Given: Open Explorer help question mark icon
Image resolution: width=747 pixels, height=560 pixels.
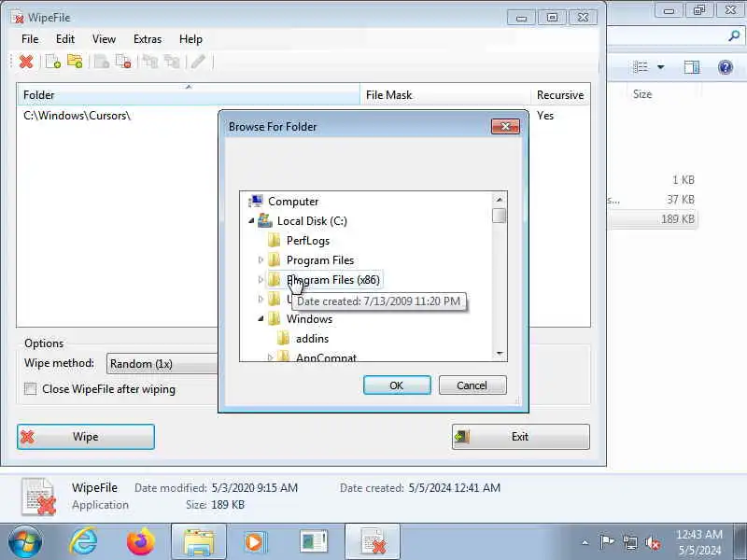Looking at the screenshot, I should [726, 67].
